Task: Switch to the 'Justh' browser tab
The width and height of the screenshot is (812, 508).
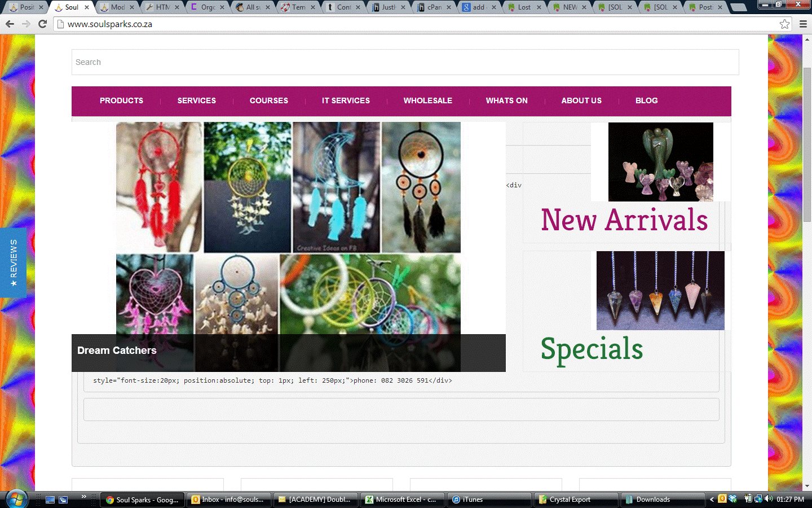Action: pos(388,7)
